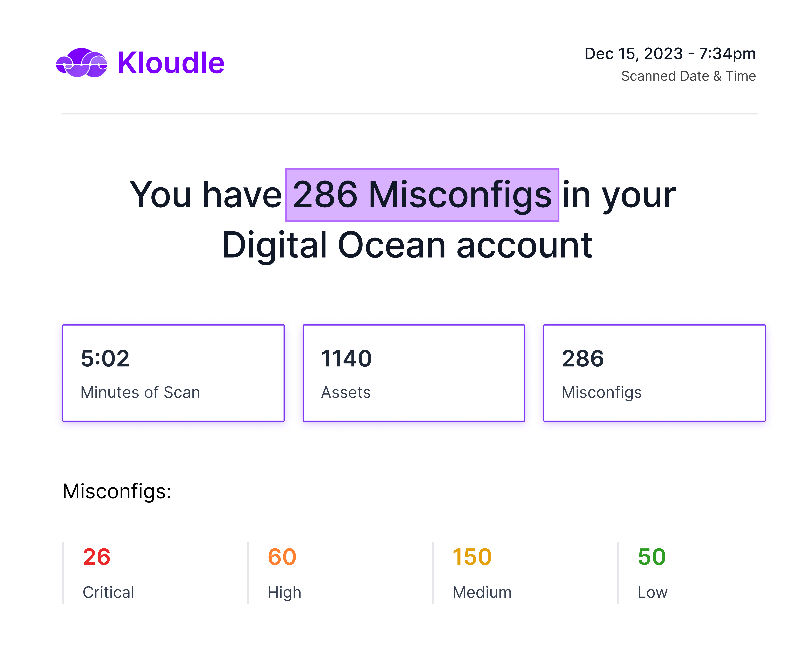
Task: Click the 1140 asset count number
Action: (x=346, y=358)
